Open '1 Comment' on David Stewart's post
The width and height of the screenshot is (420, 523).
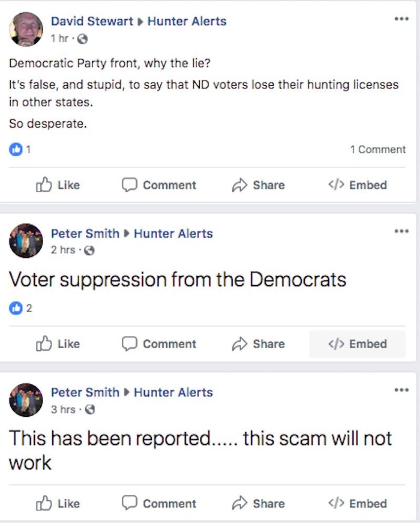[x=378, y=149]
